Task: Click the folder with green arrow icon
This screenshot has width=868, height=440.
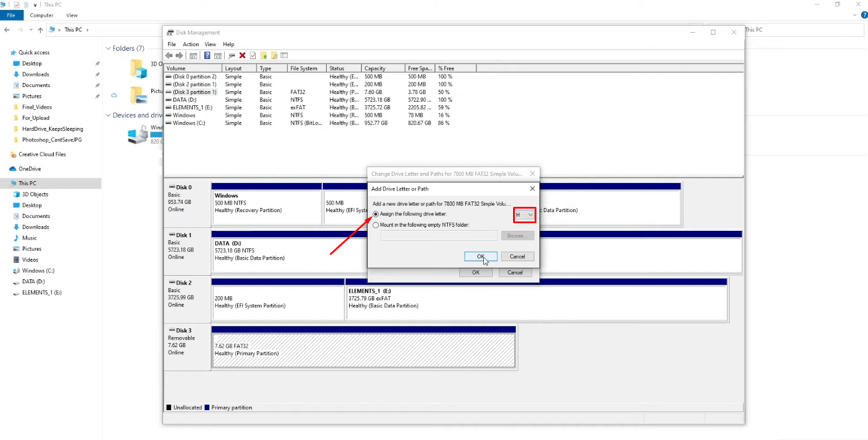Action: (263, 56)
